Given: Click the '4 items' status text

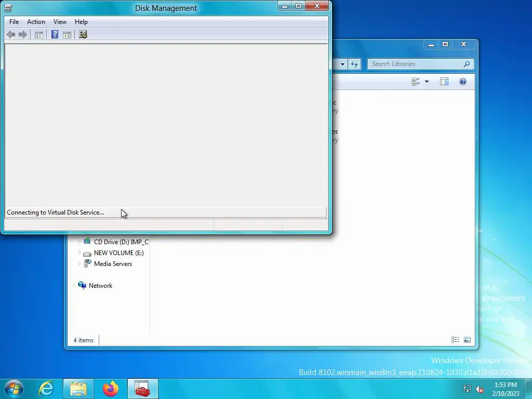Looking at the screenshot, I should 84,340.
